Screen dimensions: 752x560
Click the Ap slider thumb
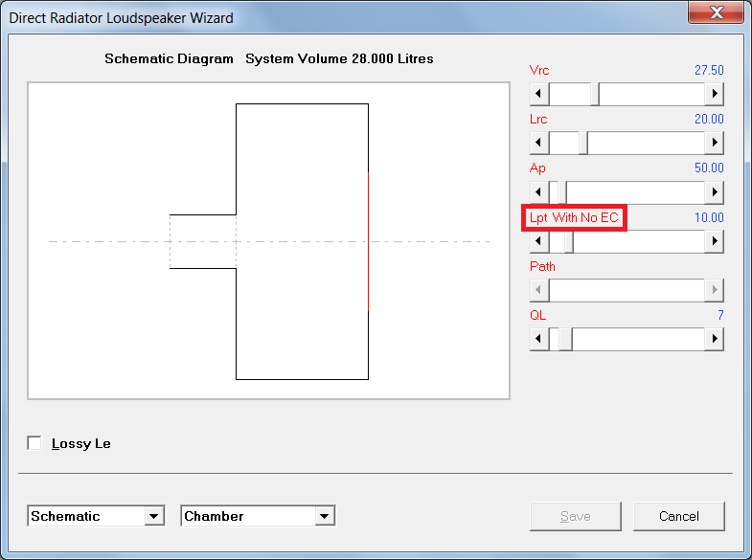562,192
